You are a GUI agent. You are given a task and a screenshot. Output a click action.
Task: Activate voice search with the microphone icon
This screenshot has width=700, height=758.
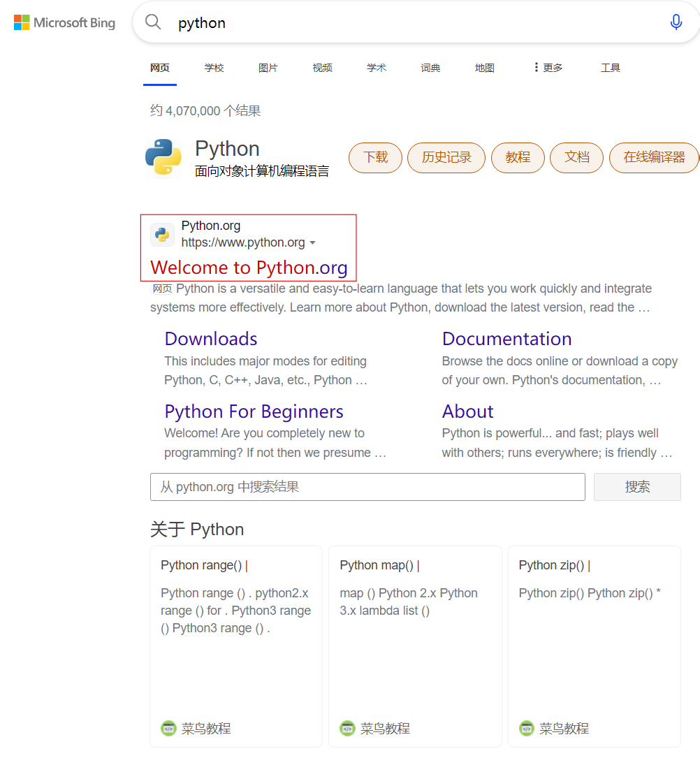[676, 22]
